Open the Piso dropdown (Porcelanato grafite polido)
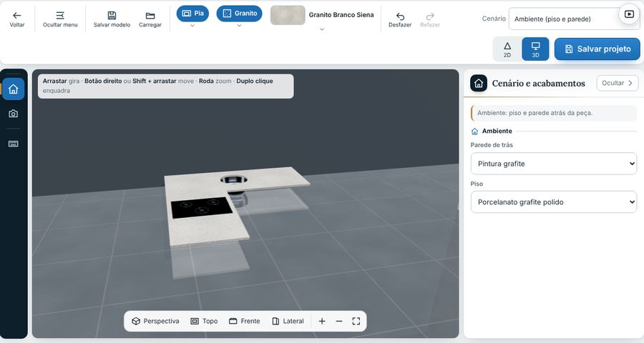This screenshot has width=644, height=343. (554, 202)
